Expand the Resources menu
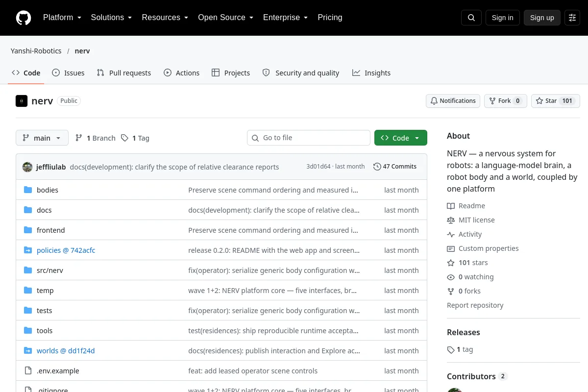Image resolution: width=588 pixels, height=392 pixels. point(165,18)
